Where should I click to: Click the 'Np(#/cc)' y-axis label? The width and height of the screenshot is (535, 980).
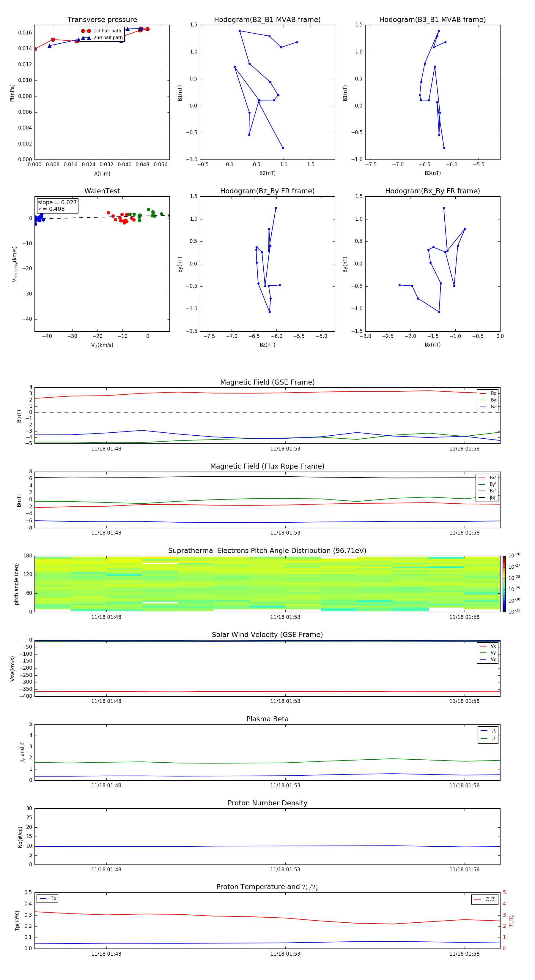pos(20,837)
